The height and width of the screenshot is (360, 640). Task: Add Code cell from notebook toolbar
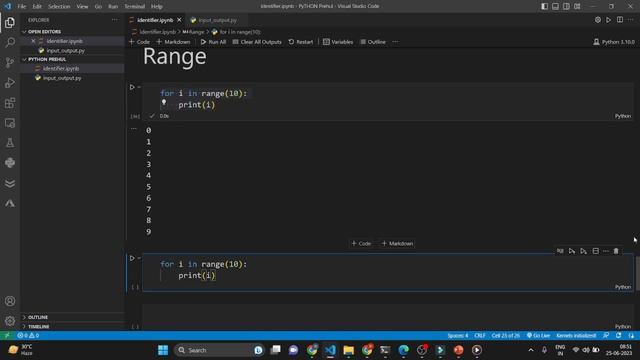click(x=140, y=42)
